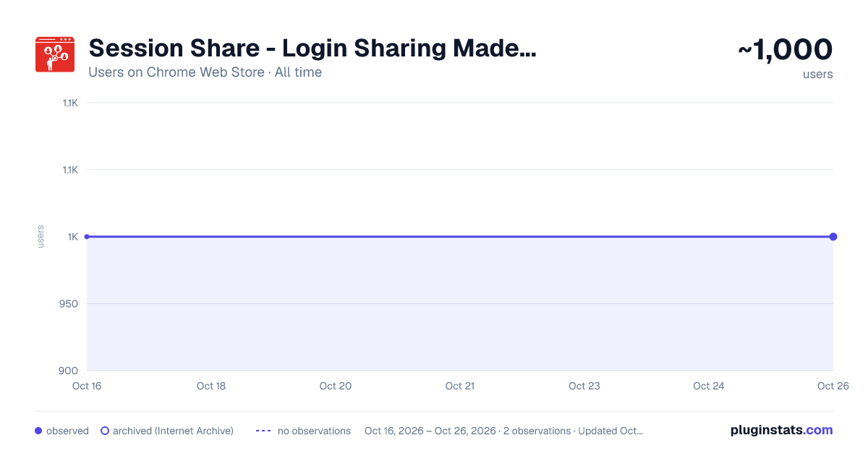
Task: Click the archived legend hollow circle marker
Action: (x=105, y=431)
